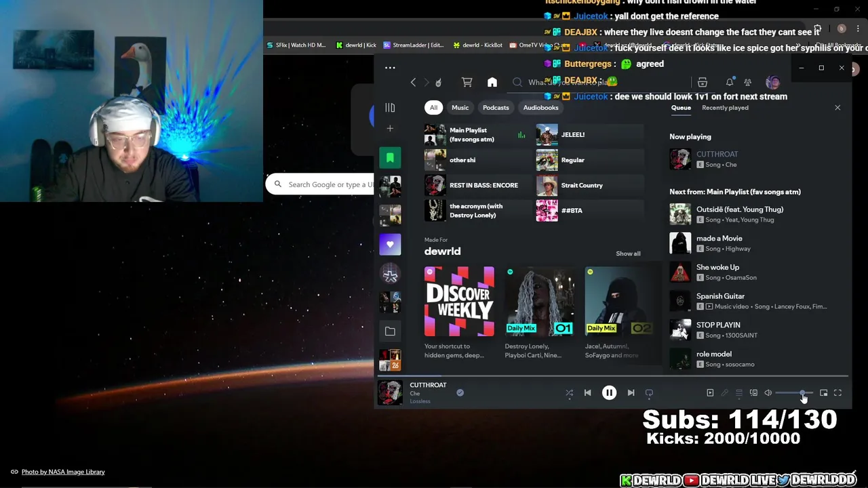The width and height of the screenshot is (868, 488).
Task: Open the shopping cart icon in Spotify
Action: [467, 82]
